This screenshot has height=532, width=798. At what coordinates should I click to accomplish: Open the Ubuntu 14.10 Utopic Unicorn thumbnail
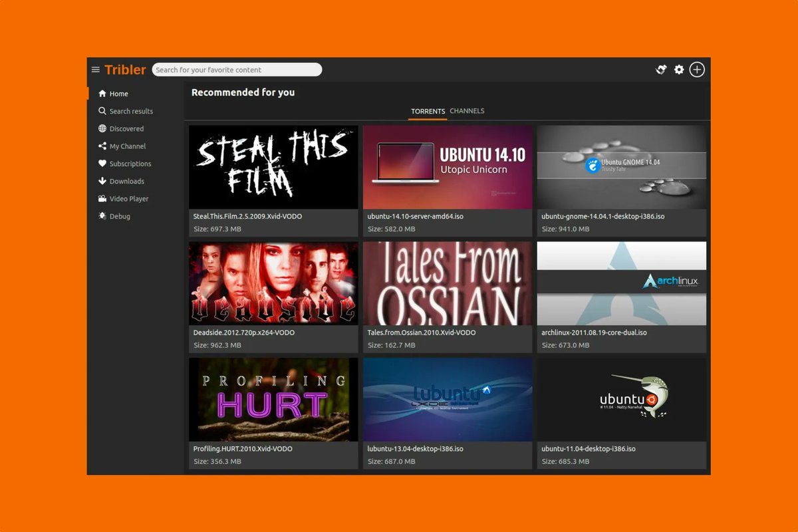448,167
